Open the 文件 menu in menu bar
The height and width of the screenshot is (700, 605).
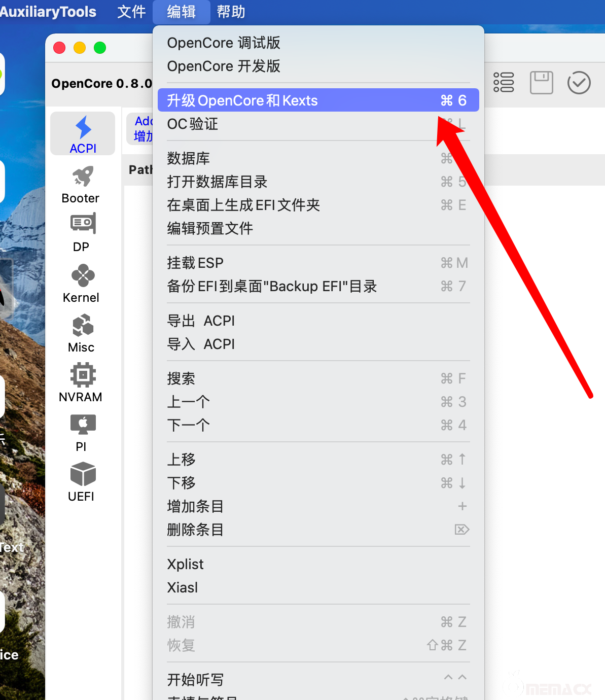tap(131, 12)
